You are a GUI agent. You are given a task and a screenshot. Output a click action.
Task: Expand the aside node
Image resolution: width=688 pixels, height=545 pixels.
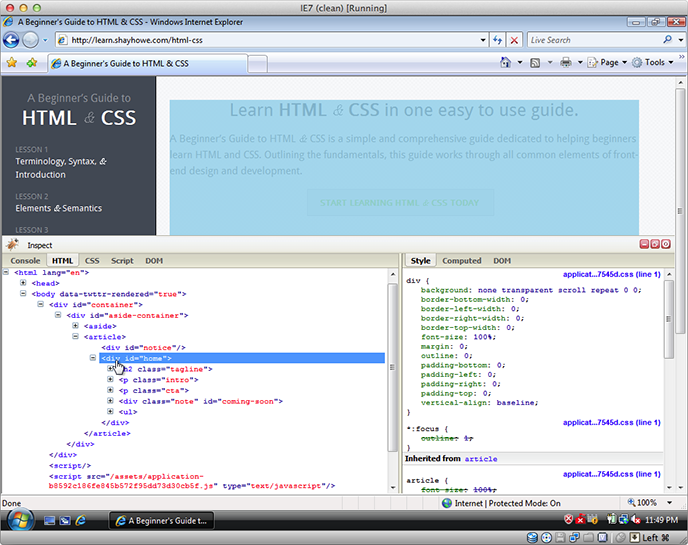pos(75,326)
